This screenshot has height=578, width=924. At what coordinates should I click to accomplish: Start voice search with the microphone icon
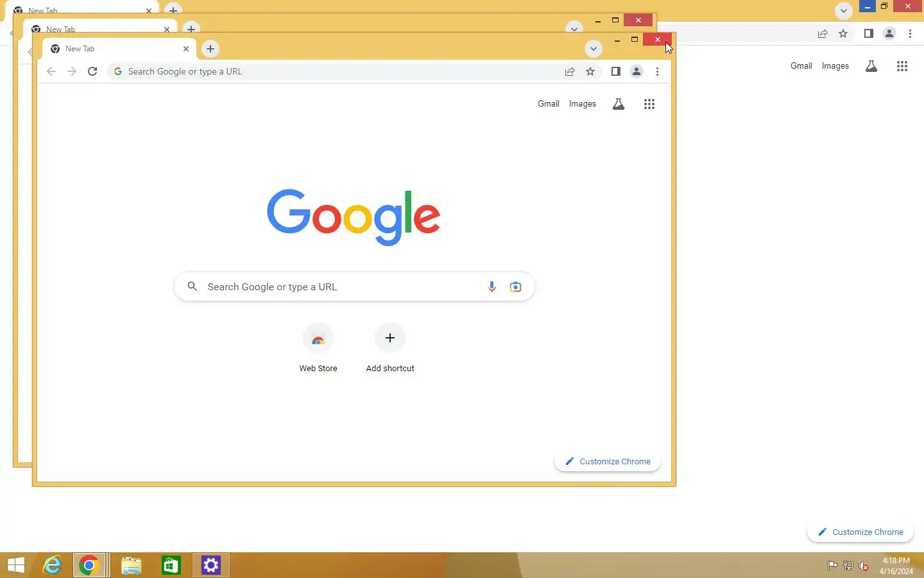[x=492, y=286]
